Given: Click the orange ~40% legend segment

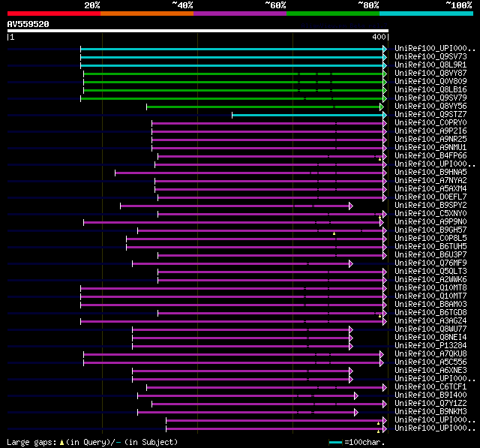Looking at the screenshot, I should [147, 14].
